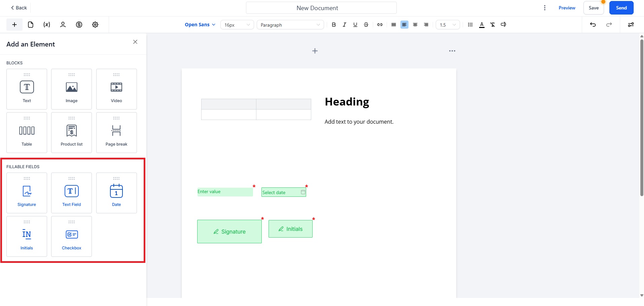Open the text color picker
The image size is (644, 306).
coord(482,25)
